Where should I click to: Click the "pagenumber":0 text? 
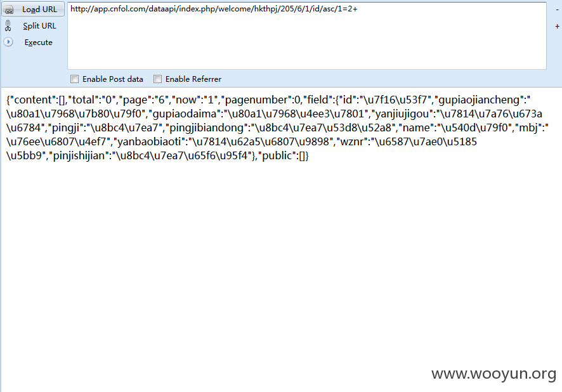pyautogui.click(x=261, y=100)
